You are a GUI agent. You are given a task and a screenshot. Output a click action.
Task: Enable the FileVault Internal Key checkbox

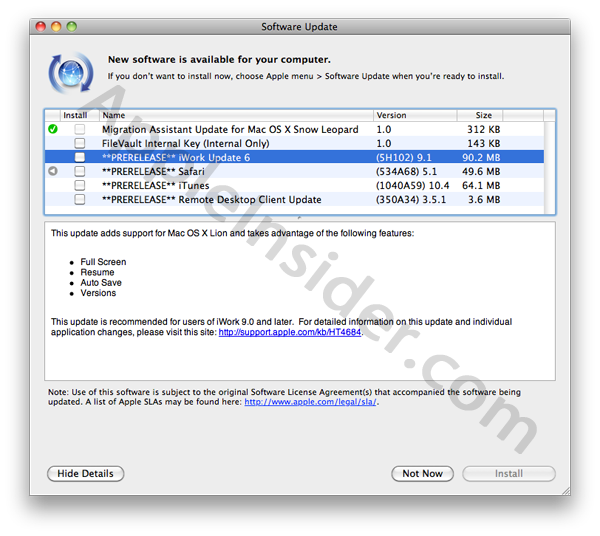click(x=80, y=143)
